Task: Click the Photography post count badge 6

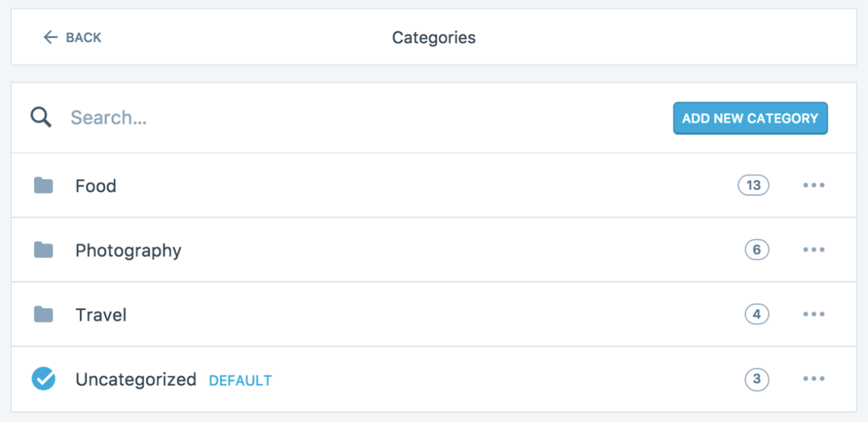Action: (x=757, y=249)
